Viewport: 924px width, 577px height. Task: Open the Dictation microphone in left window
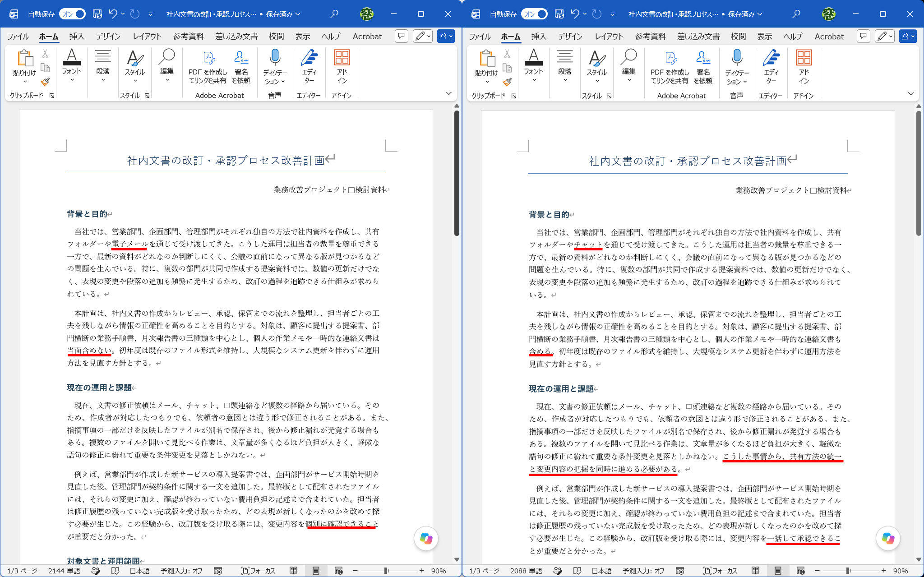pos(275,67)
